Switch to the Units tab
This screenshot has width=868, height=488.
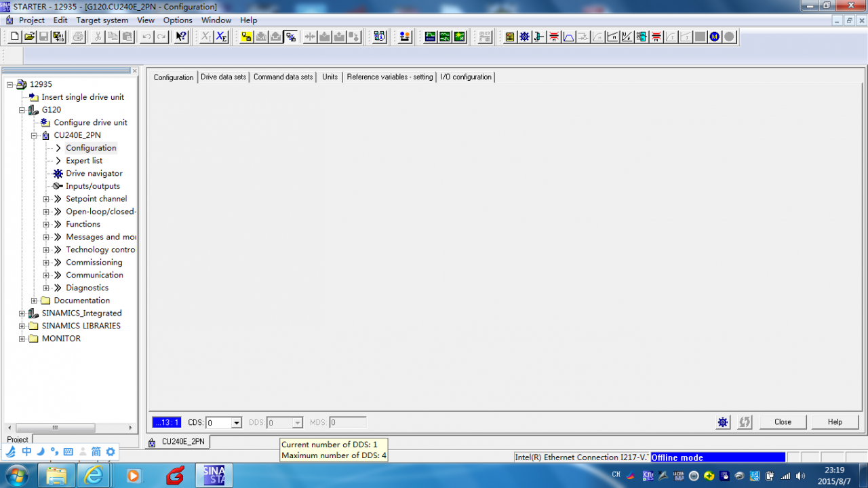(x=330, y=77)
